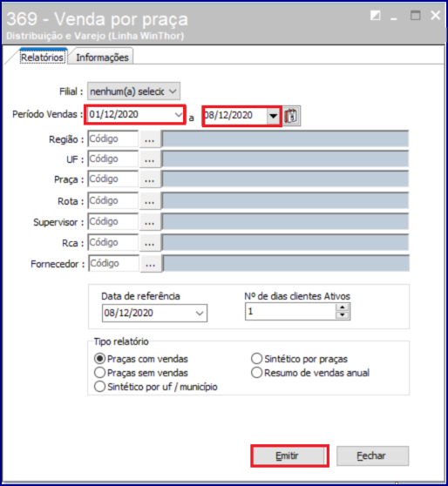Click the Supervisor description field
448x486 pixels.
click(x=285, y=221)
